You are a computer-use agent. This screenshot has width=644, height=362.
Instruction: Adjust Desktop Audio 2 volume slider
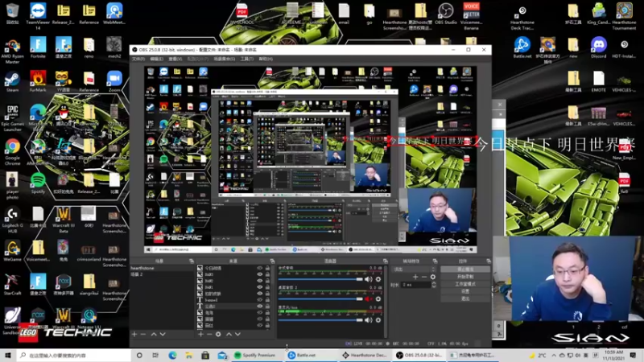[320, 299]
